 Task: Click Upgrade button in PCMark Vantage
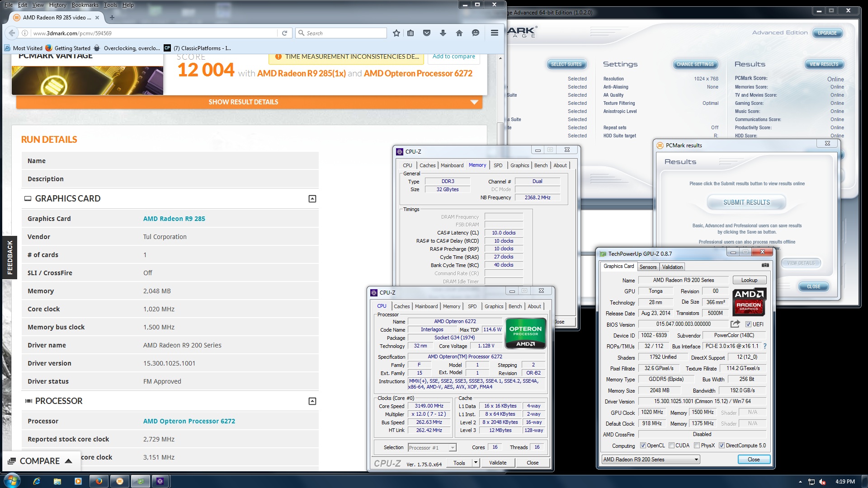click(827, 33)
